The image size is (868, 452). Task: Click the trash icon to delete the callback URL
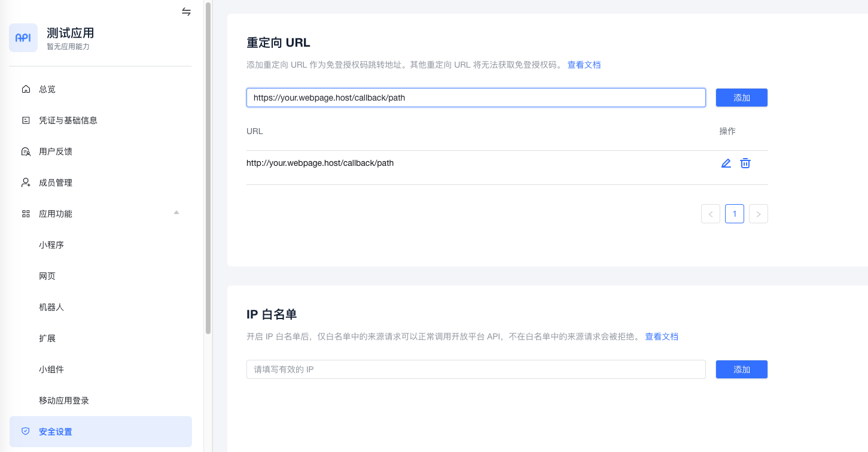point(745,163)
